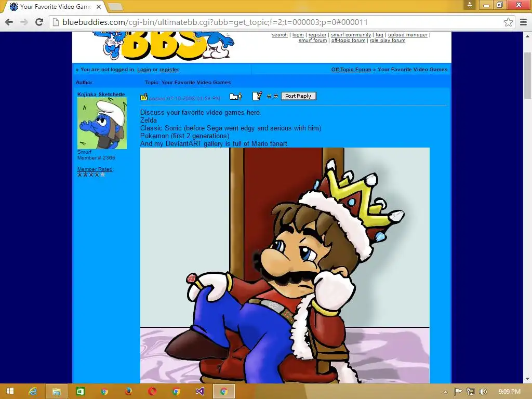Click the posted 07-10-2008 date text
532x399 pixels.
(x=184, y=98)
